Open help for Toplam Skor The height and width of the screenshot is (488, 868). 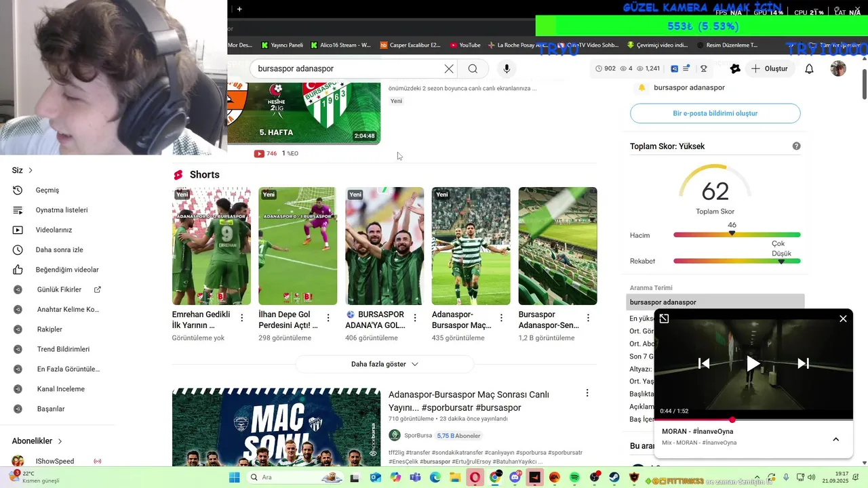796,146
